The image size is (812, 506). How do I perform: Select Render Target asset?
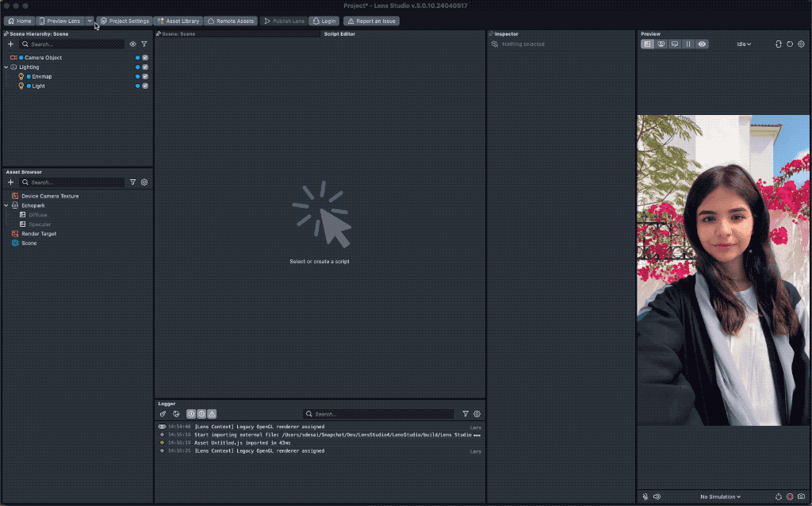click(39, 234)
